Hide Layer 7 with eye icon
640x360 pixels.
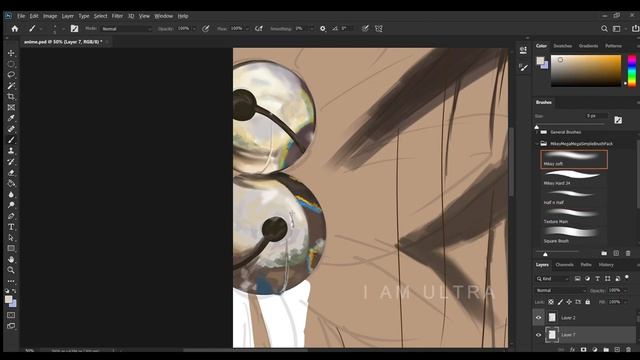click(x=538, y=335)
